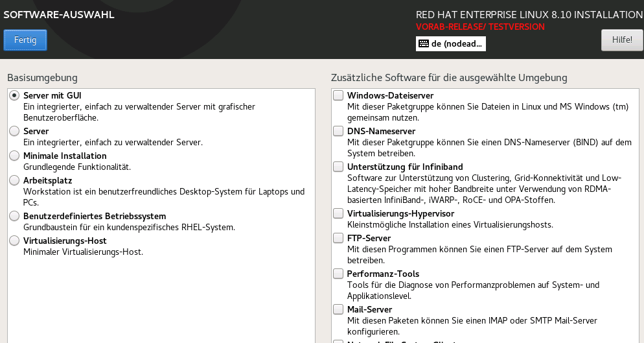Enable the Mail-Server checkbox
Viewport: 644px width, 343px height.
coord(338,309)
